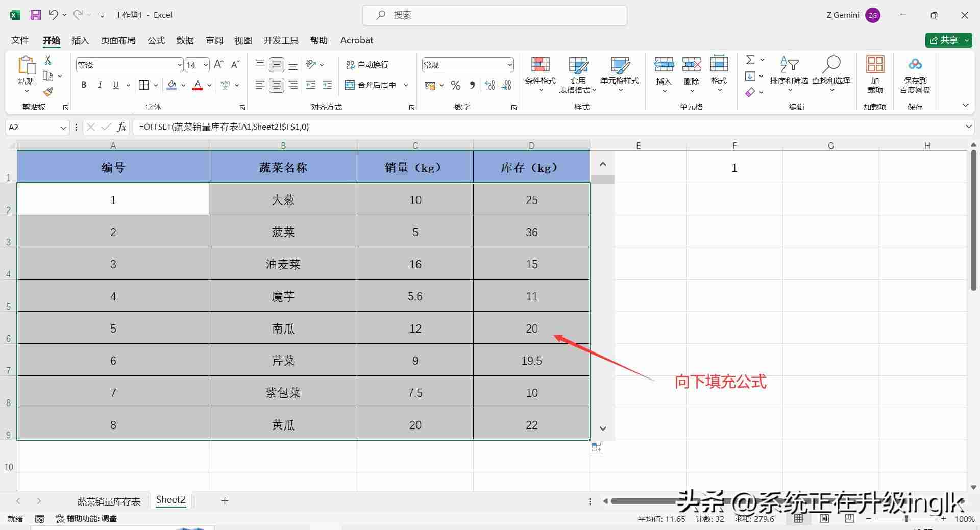Click 保存到百度网盘 icon
Image resolution: width=980 pixels, height=530 pixels.
tap(915, 74)
